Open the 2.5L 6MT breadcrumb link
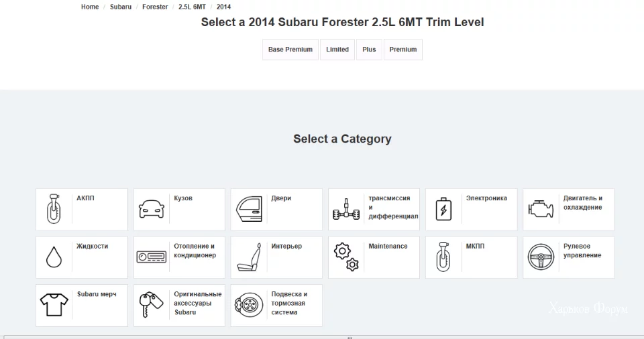The image size is (644, 339). [x=192, y=7]
